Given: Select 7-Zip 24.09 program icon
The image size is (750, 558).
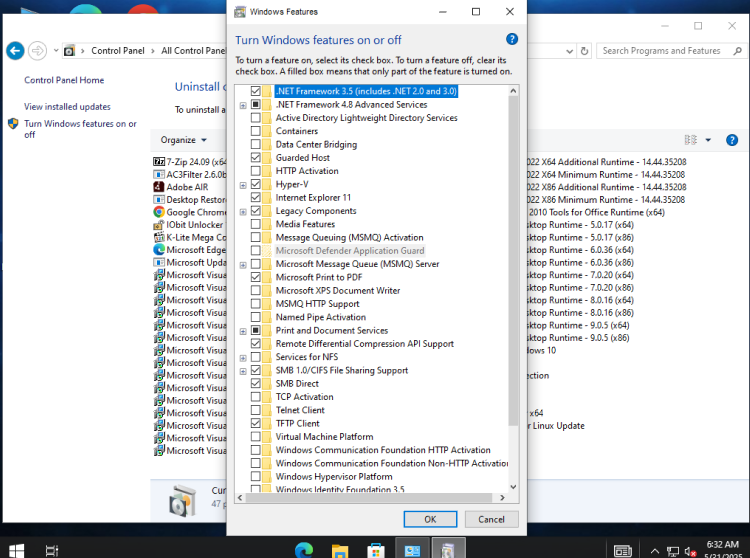Looking at the screenshot, I should pyautogui.click(x=158, y=162).
